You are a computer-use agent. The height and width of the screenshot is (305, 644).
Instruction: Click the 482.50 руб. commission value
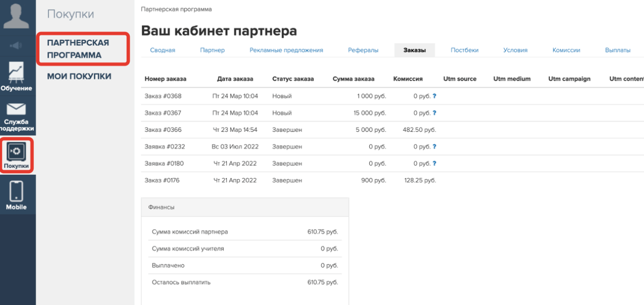coord(419,130)
